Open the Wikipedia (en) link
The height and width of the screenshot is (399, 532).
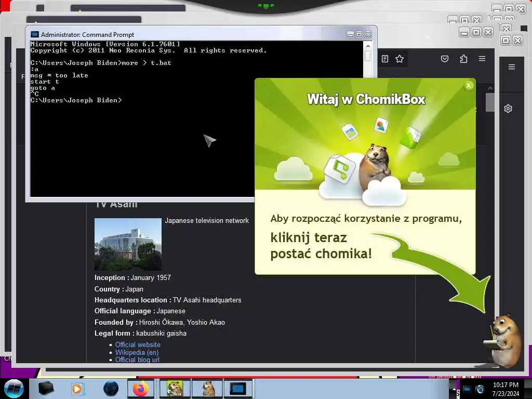pyautogui.click(x=137, y=352)
